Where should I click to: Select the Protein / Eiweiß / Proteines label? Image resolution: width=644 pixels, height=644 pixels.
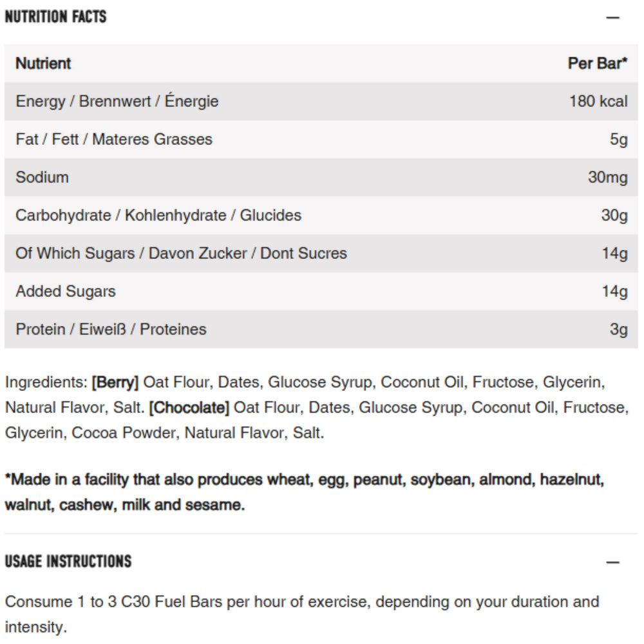tap(111, 329)
